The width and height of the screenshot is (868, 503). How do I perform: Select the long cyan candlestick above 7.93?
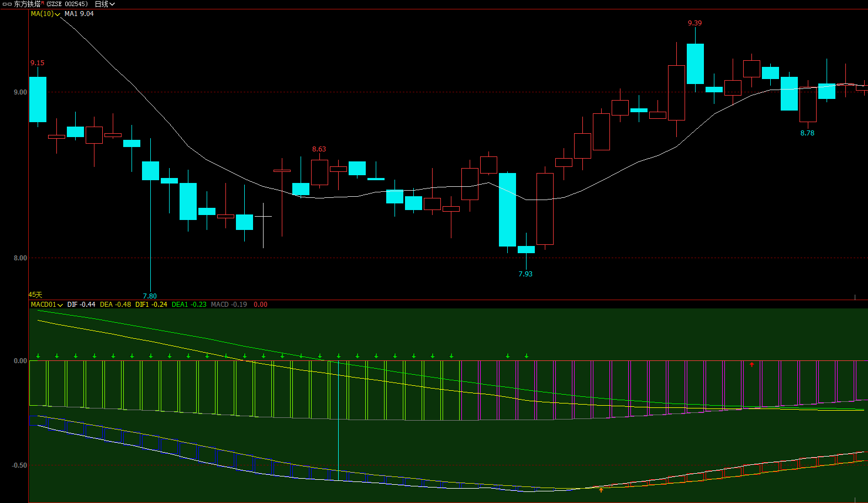507,210
